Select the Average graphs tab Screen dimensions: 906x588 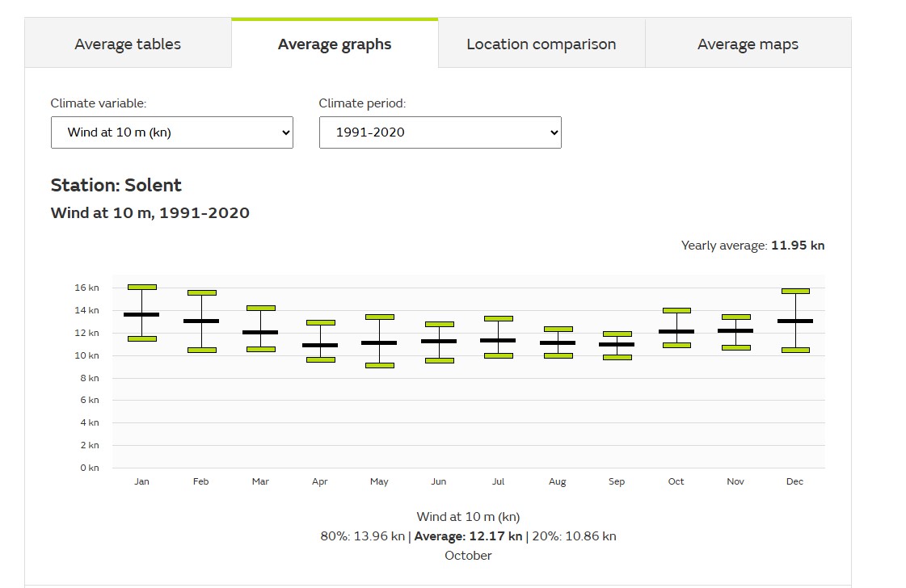335,44
